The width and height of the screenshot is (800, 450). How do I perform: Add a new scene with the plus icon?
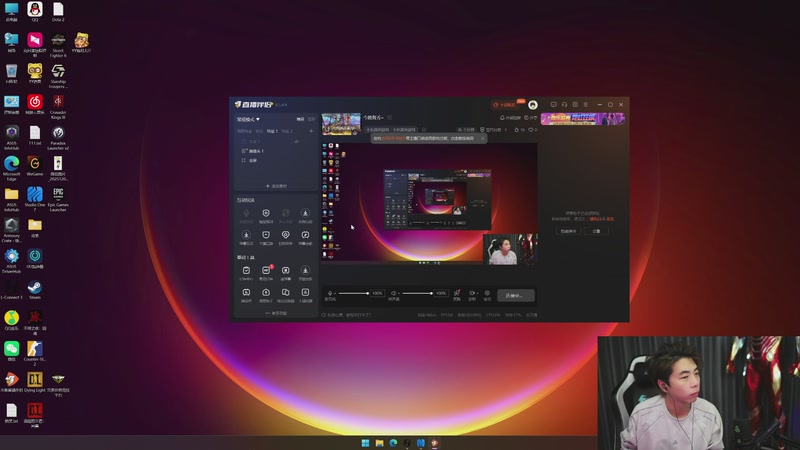click(311, 131)
